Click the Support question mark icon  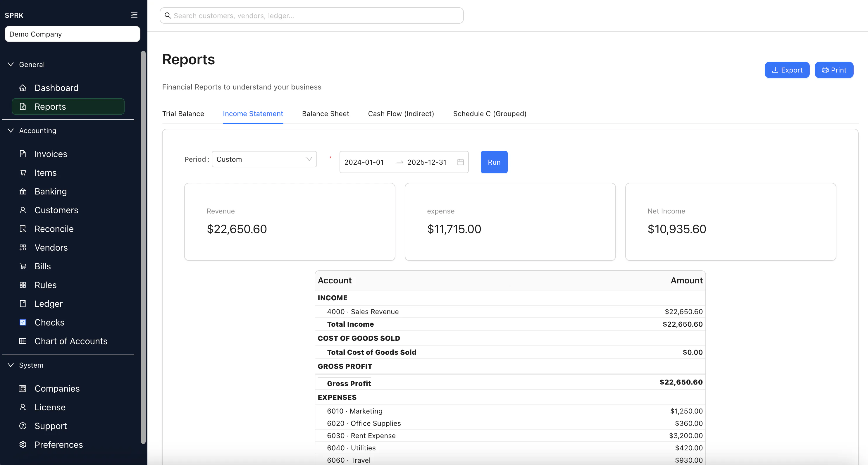[x=23, y=426]
